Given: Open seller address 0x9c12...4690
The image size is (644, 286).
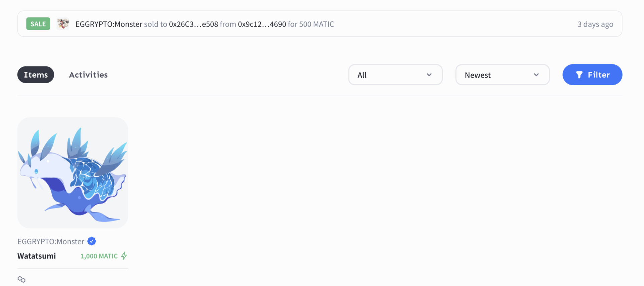Looking at the screenshot, I should coord(262,24).
